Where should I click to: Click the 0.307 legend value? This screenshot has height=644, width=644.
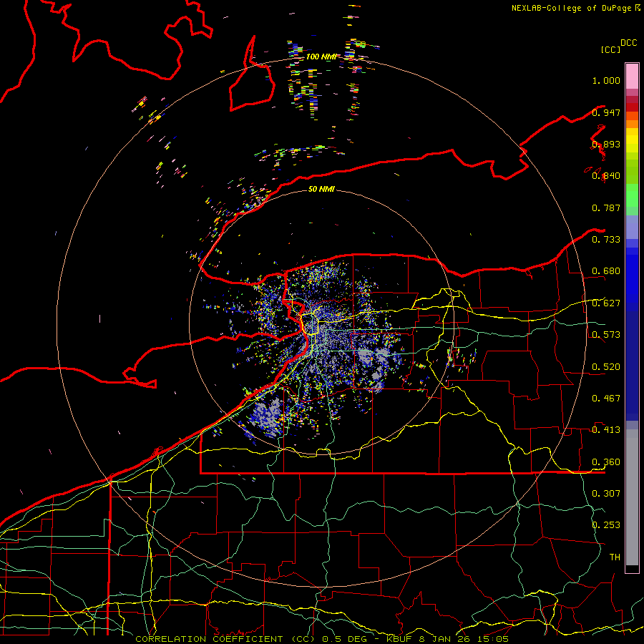[x=606, y=493]
